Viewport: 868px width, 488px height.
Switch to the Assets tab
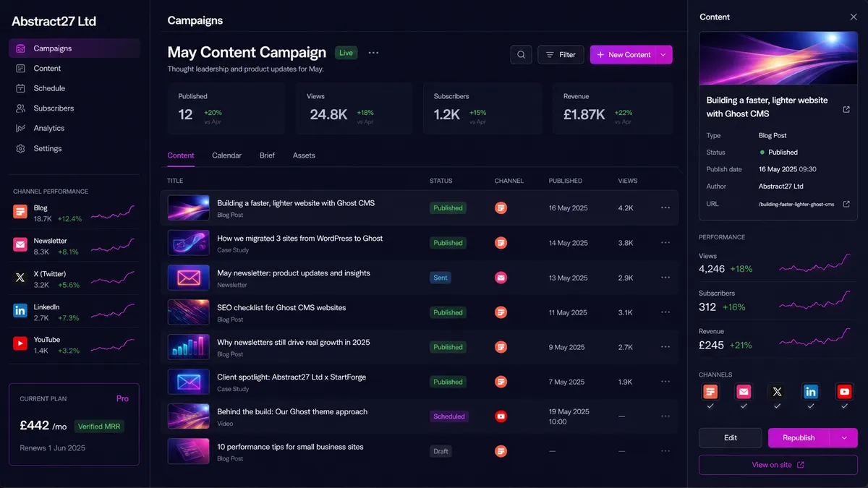click(x=304, y=155)
